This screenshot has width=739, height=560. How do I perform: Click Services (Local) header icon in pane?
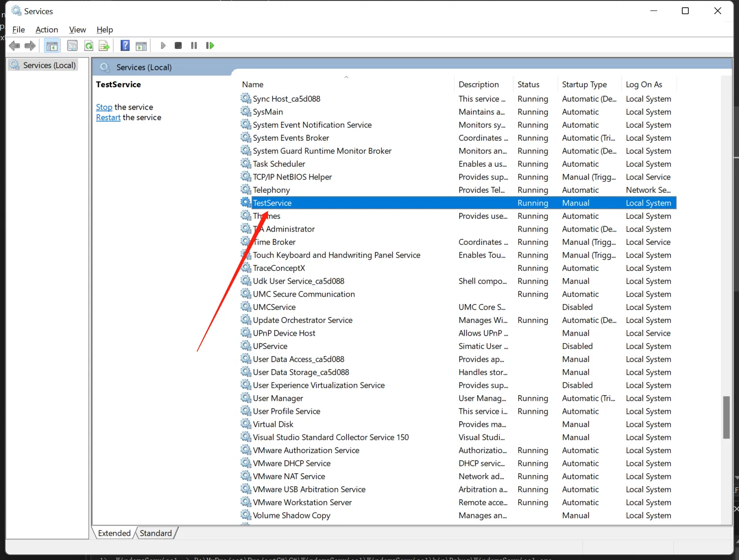(x=105, y=68)
